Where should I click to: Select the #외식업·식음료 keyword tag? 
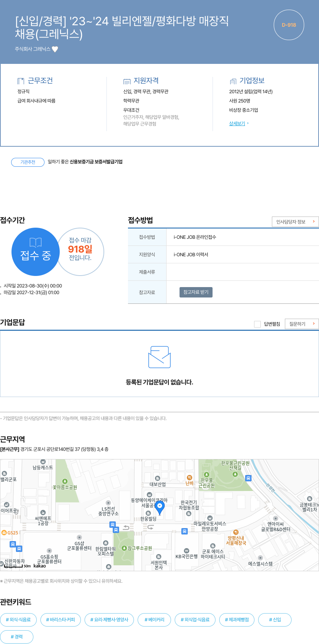[195, 619]
